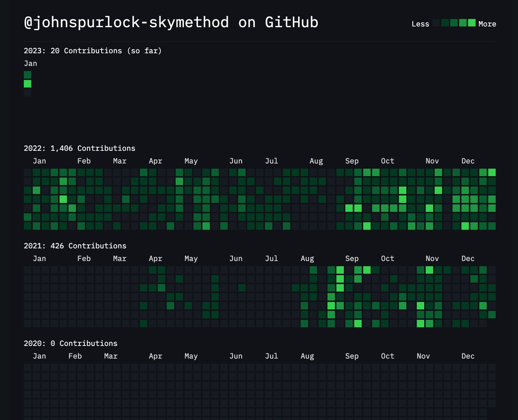This screenshot has height=420, width=518.
Task: Click the Aug label in the 2022 chart
Action: click(x=316, y=161)
